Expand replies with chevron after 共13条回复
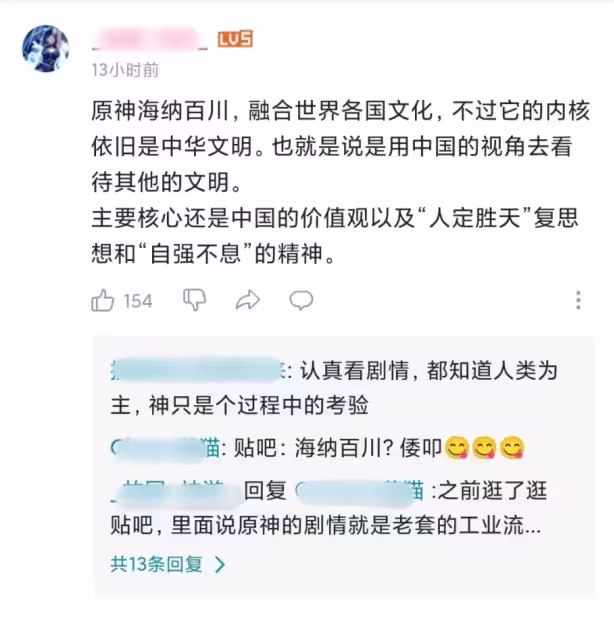The image size is (614, 618). [x=220, y=564]
